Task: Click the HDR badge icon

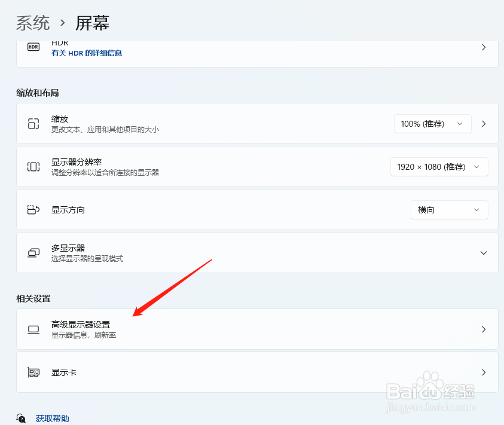Action: 33,46
